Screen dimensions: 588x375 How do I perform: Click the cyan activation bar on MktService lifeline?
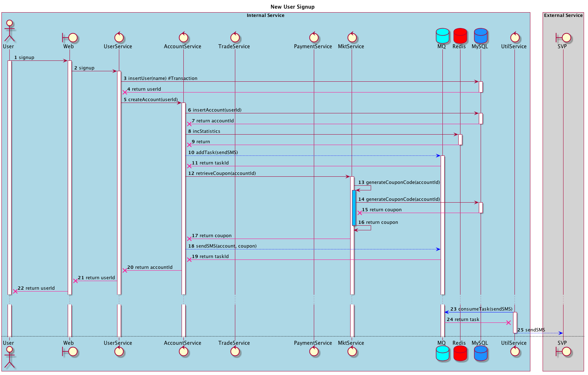354,208
